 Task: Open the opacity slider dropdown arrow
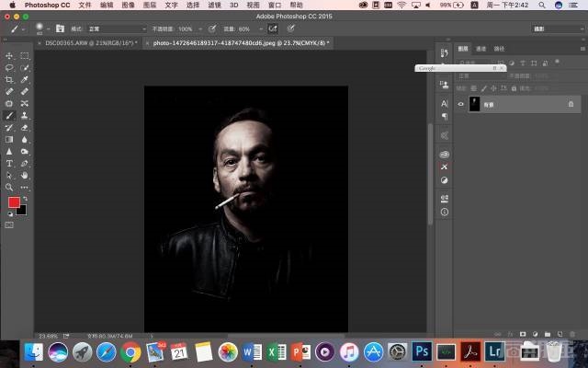click(x=200, y=29)
